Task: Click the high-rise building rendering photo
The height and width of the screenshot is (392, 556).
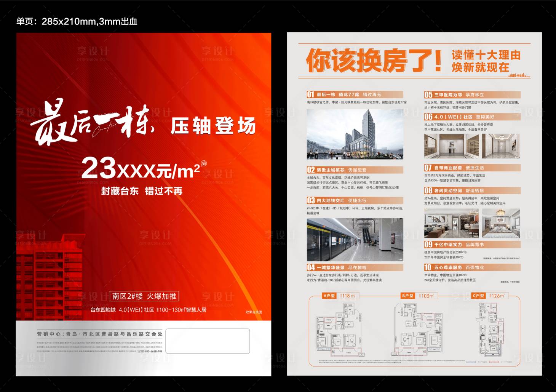Action: coord(355,134)
